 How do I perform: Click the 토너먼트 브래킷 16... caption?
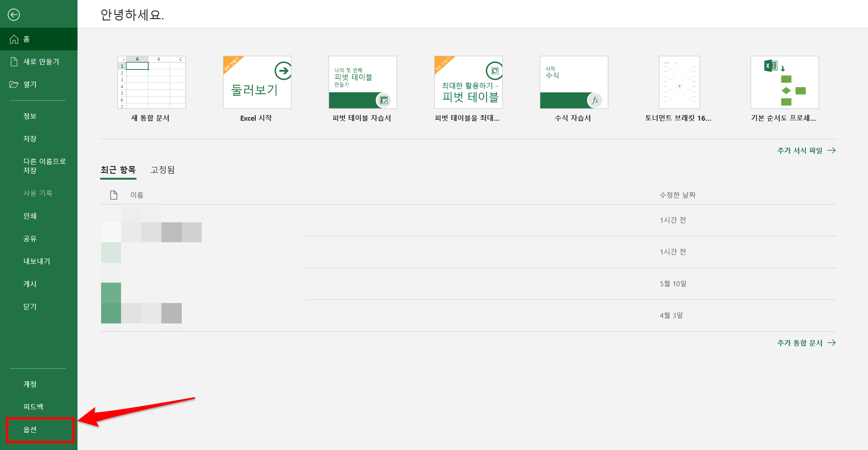[x=678, y=118]
